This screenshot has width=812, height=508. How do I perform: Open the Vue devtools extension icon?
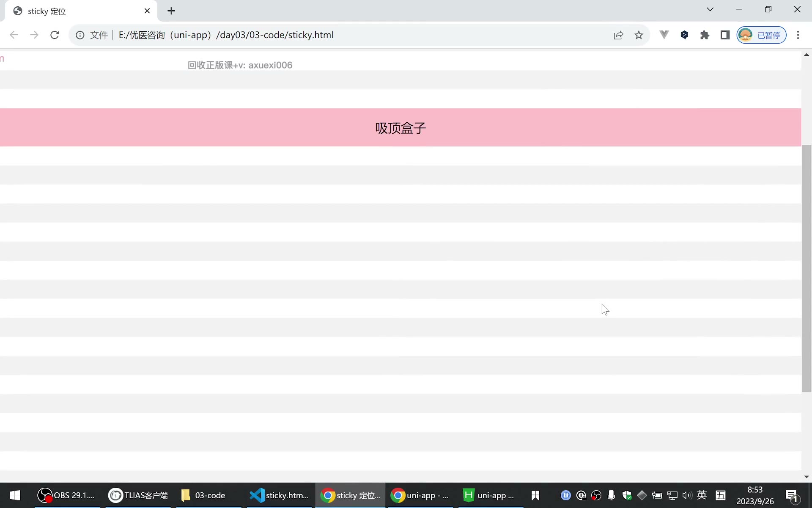coord(664,35)
